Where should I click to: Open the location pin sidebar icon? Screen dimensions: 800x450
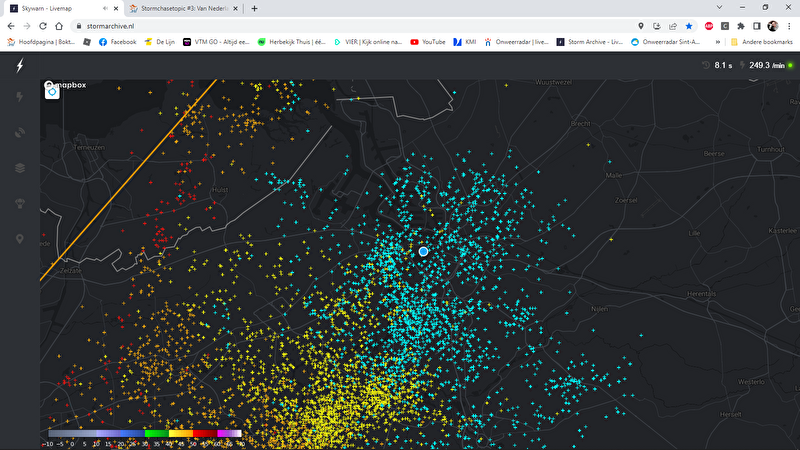pyautogui.click(x=20, y=239)
